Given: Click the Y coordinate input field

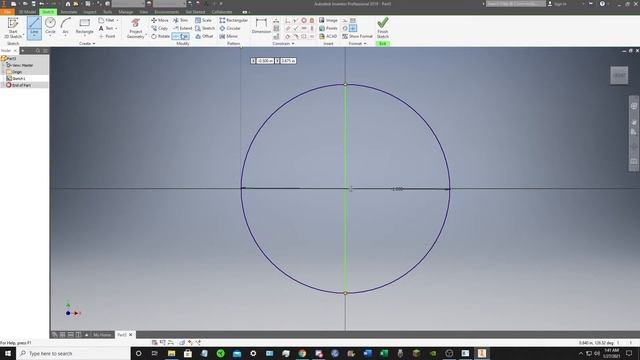Looking at the screenshot, I should (288, 61).
